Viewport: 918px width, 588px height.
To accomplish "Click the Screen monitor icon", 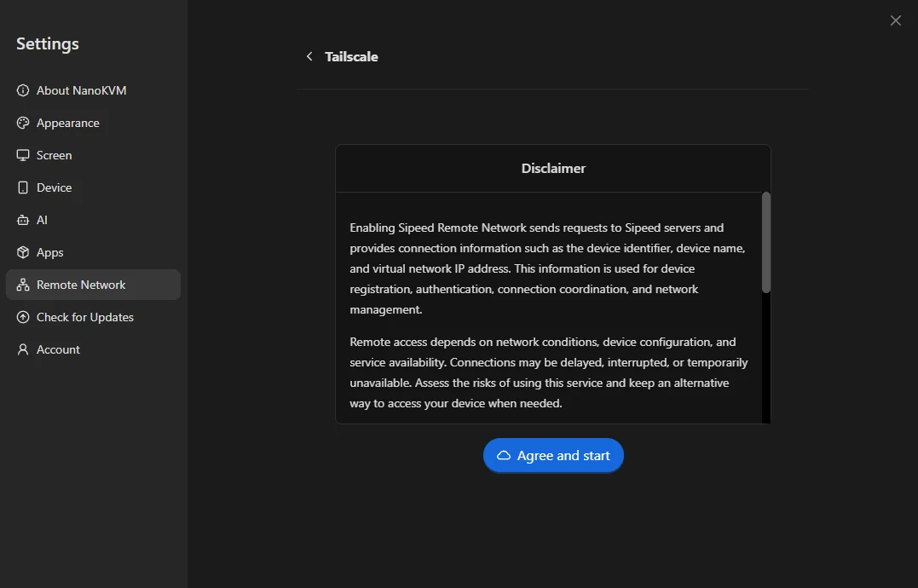I will [23, 155].
